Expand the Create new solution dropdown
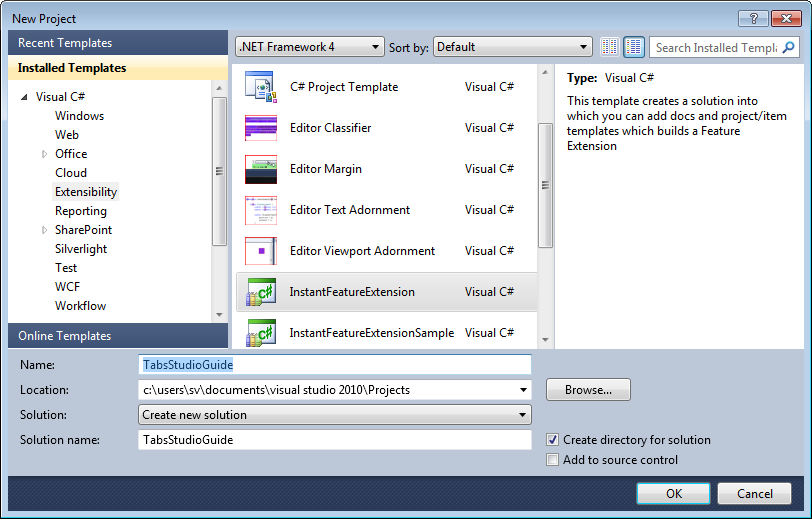 pyautogui.click(x=334, y=415)
